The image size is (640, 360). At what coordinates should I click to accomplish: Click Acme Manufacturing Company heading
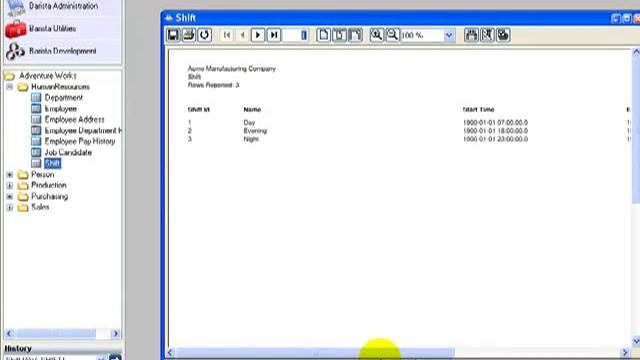[232, 69]
